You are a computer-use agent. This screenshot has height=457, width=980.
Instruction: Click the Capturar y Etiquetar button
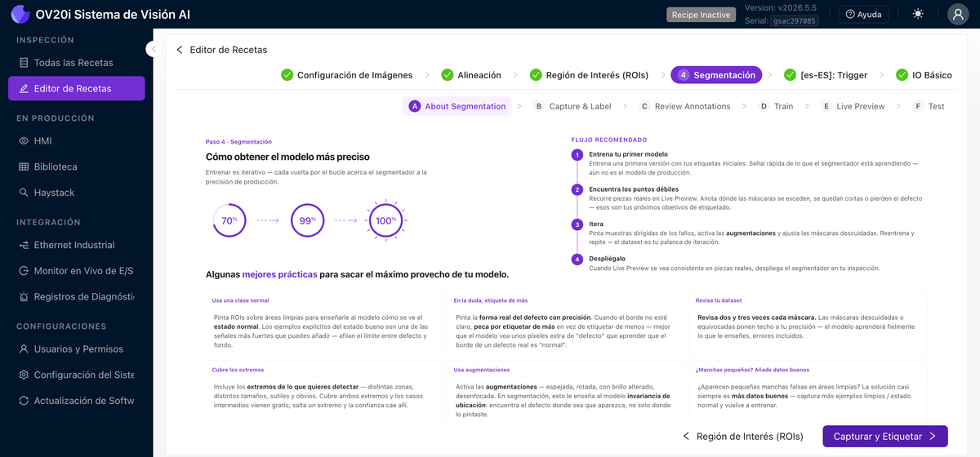(885, 437)
